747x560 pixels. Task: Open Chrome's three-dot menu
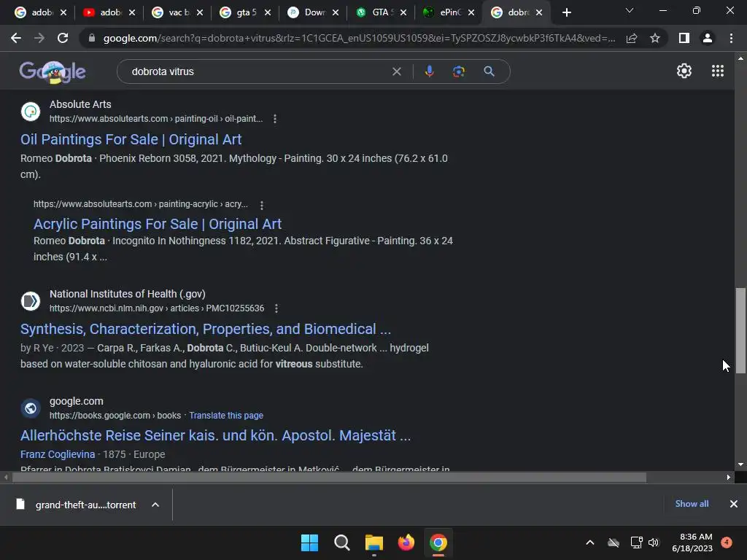pyautogui.click(x=731, y=38)
